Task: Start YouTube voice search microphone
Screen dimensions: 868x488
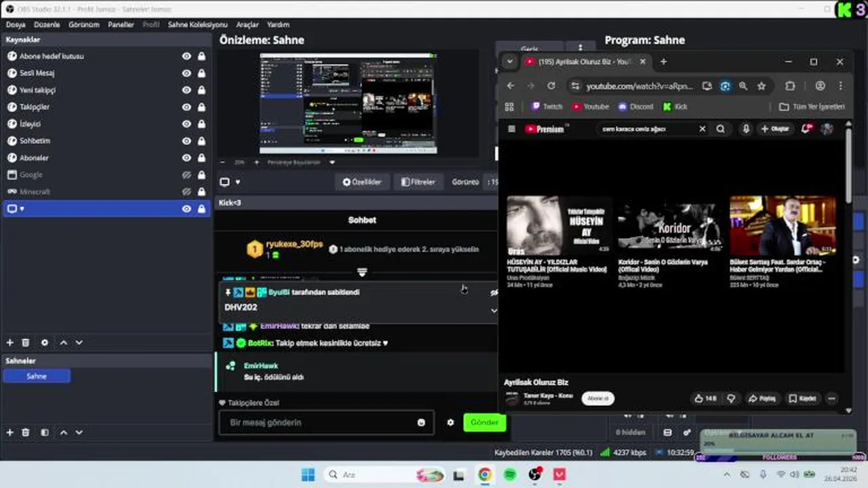Action: point(746,129)
